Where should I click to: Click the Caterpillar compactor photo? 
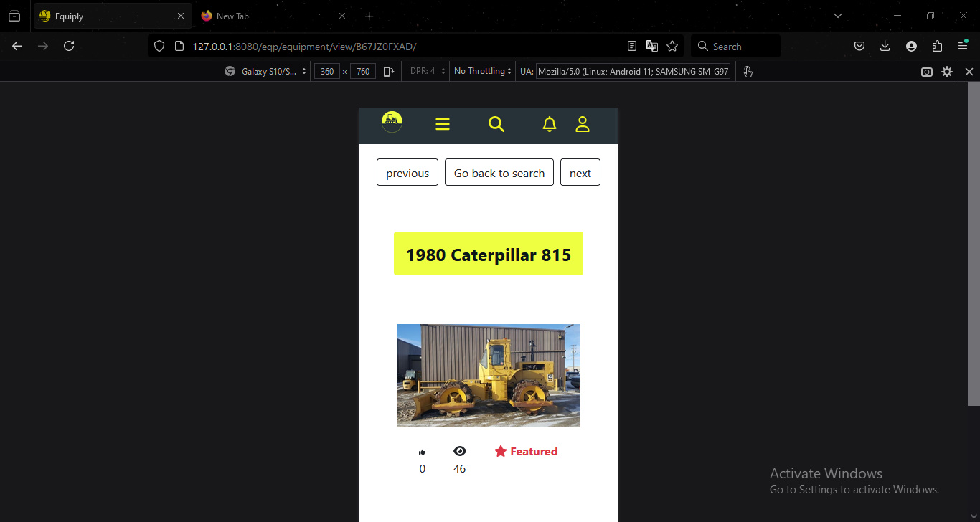click(x=489, y=376)
